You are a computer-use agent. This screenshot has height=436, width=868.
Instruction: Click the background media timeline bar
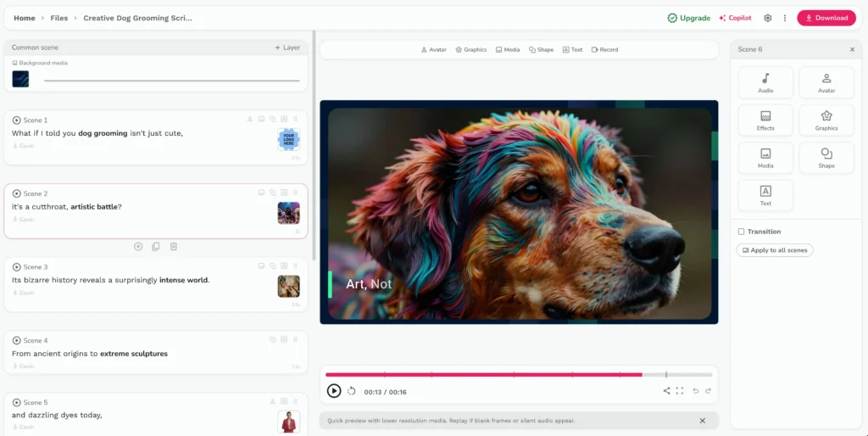click(x=172, y=81)
